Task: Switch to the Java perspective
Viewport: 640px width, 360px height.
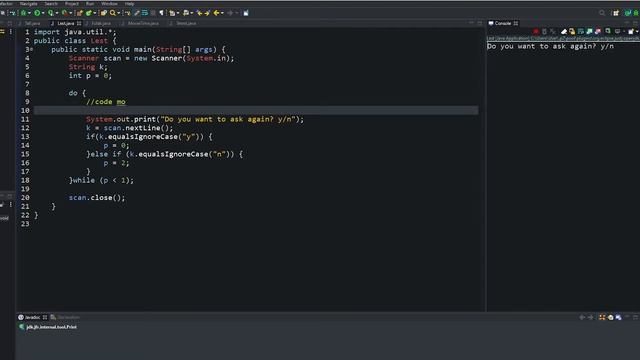Action: coord(627,13)
